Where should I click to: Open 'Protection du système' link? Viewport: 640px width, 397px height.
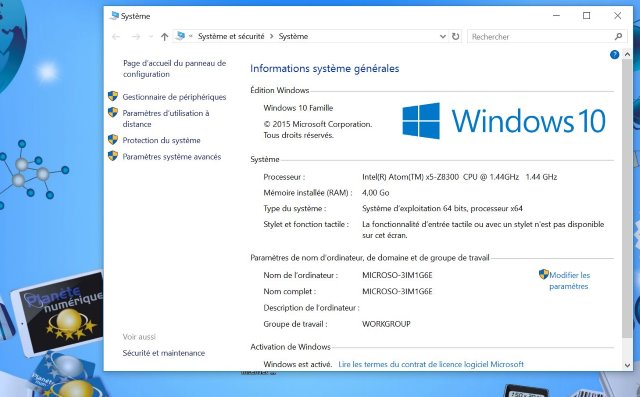pos(161,140)
